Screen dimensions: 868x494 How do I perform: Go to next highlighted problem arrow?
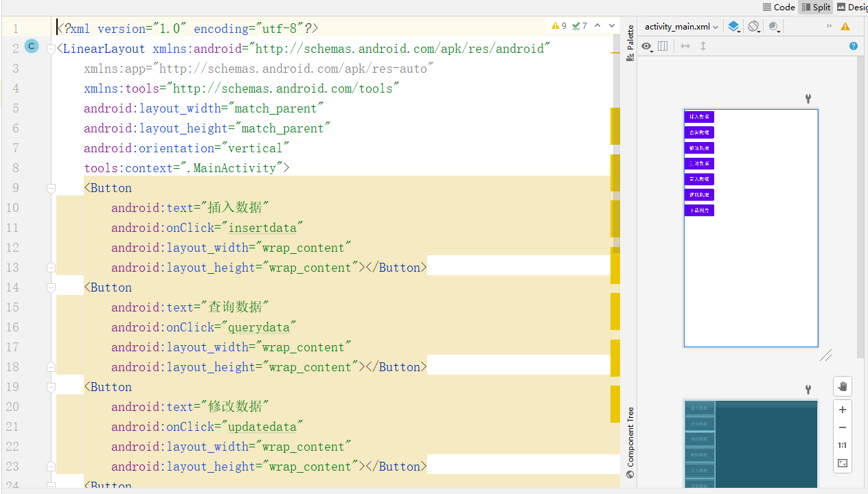click(612, 26)
